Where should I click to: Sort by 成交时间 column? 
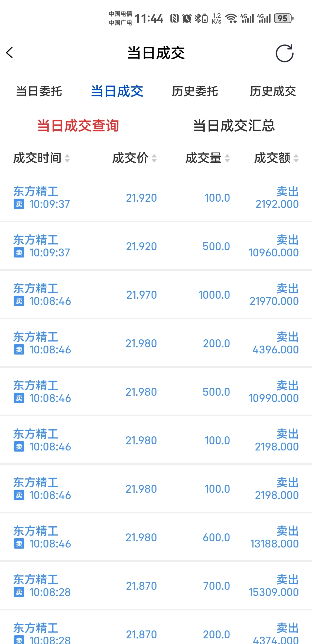(x=41, y=158)
